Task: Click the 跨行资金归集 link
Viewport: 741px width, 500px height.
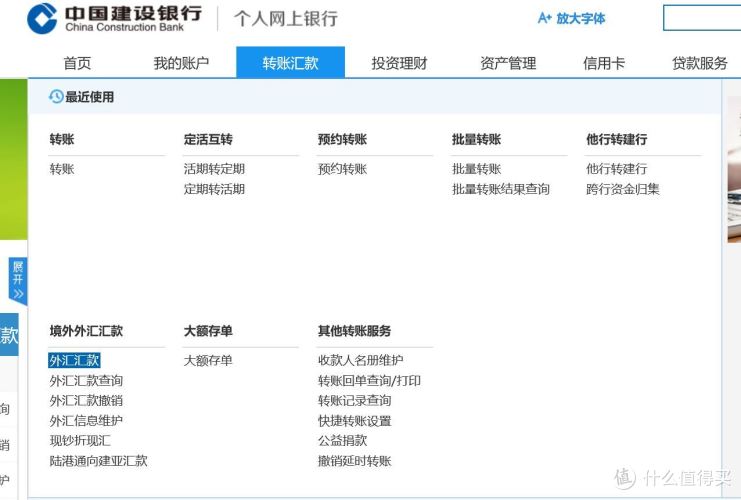Action: coord(622,189)
